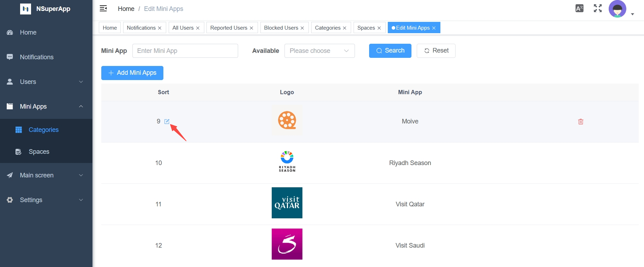Collapse the Mini Apps sidebar menu

[x=46, y=107]
